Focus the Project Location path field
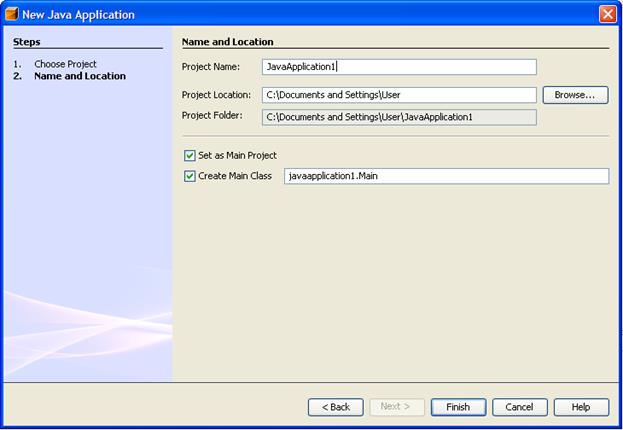 point(398,95)
